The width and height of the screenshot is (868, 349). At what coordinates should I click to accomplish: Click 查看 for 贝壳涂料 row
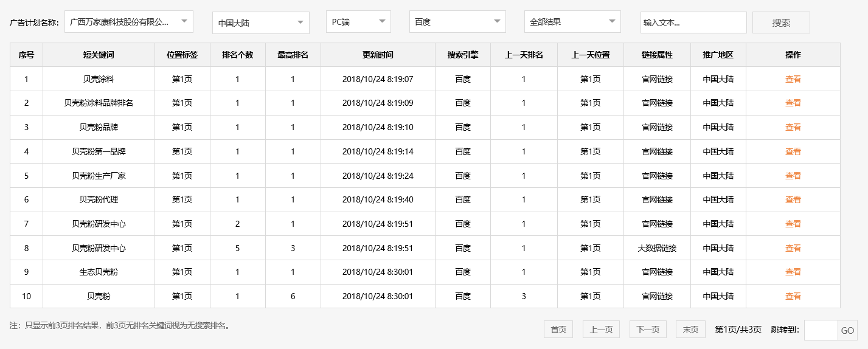pyautogui.click(x=793, y=79)
